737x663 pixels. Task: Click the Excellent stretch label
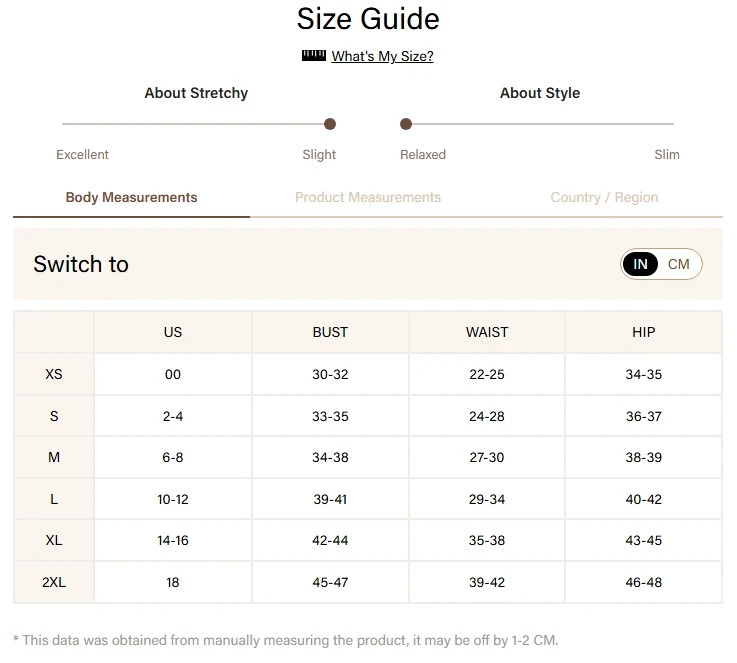82,155
